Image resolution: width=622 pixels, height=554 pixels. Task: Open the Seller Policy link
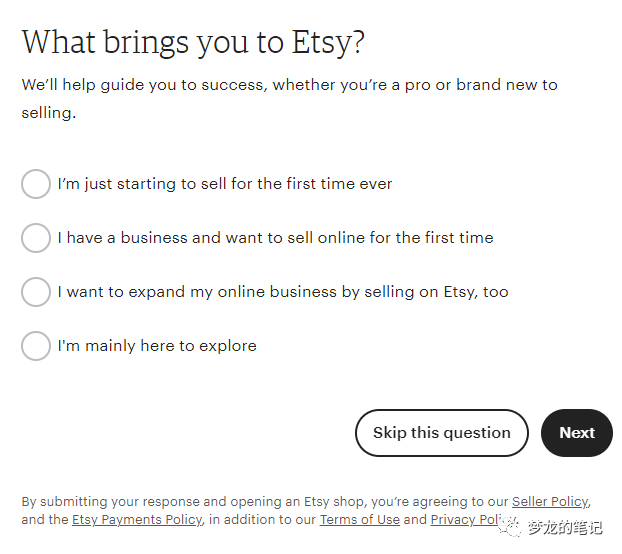550,502
